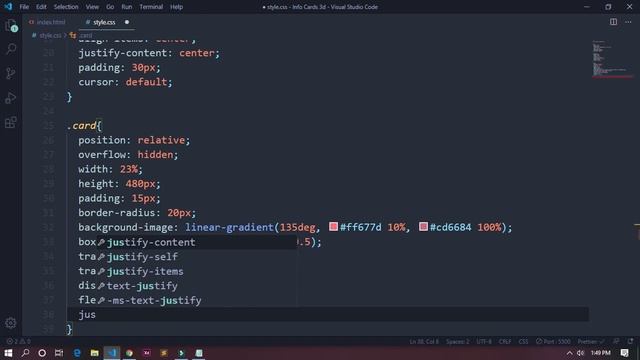This screenshot has width=640, height=360.
Task: Open the Run menu
Action: click(x=127, y=7)
